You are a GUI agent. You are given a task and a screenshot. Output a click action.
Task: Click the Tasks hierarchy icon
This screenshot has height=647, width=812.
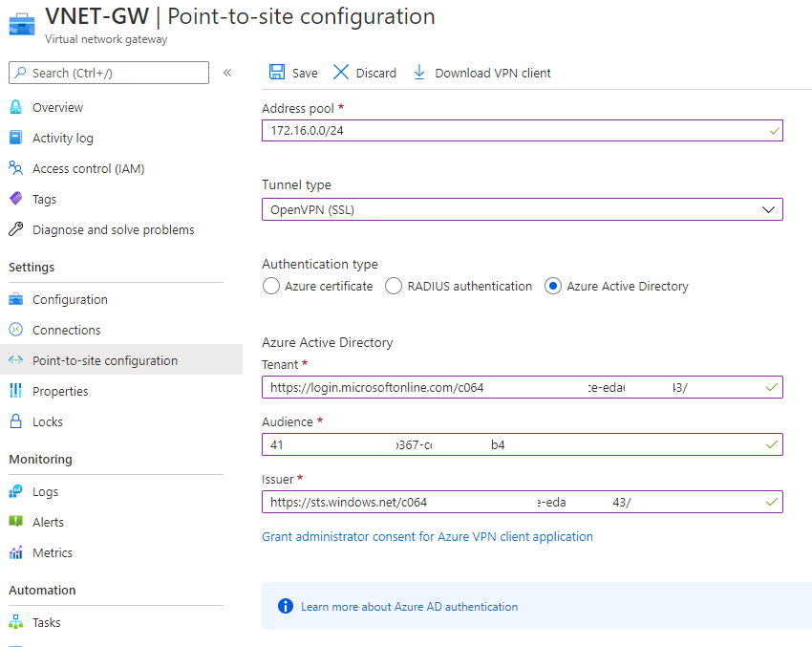point(16,622)
